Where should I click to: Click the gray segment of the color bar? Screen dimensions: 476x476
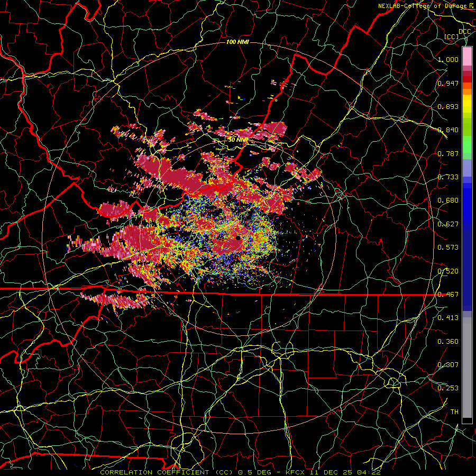coord(467,368)
